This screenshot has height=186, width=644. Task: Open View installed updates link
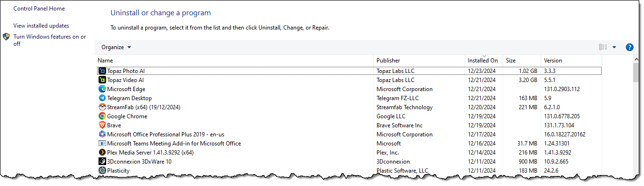click(x=41, y=26)
